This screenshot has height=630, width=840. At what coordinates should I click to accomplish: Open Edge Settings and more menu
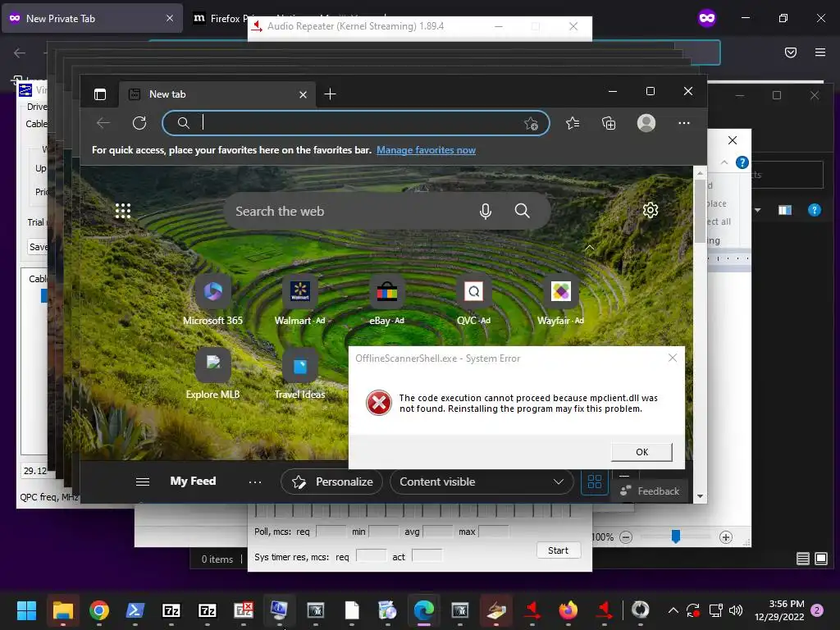click(x=683, y=123)
